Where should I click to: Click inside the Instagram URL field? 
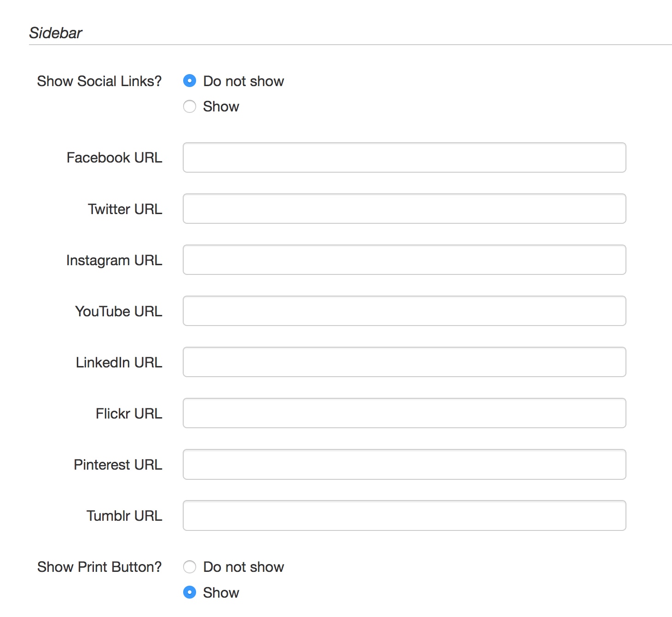(404, 260)
